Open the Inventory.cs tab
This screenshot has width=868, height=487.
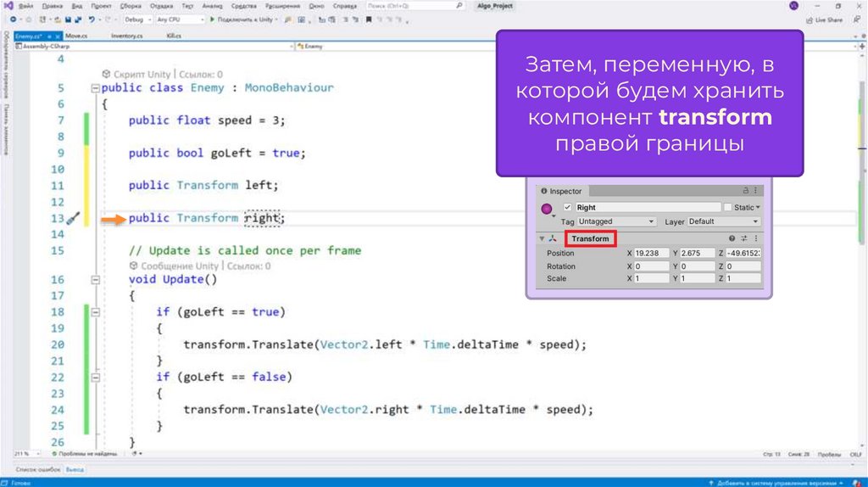click(x=125, y=36)
